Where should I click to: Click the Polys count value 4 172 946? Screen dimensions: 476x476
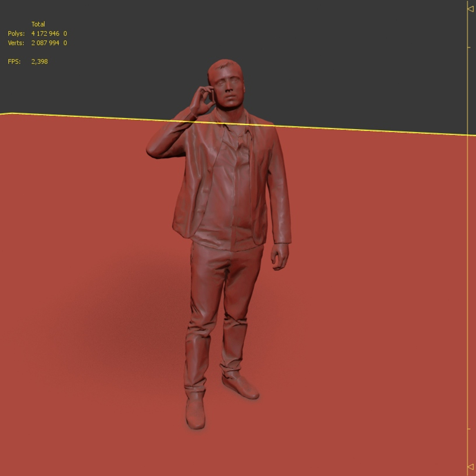point(45,33)
